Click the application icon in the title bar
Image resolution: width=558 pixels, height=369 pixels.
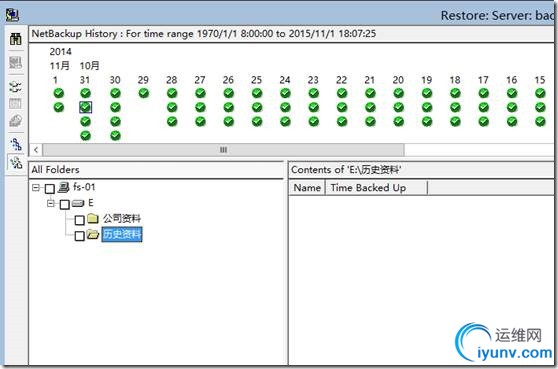point(12,15)
